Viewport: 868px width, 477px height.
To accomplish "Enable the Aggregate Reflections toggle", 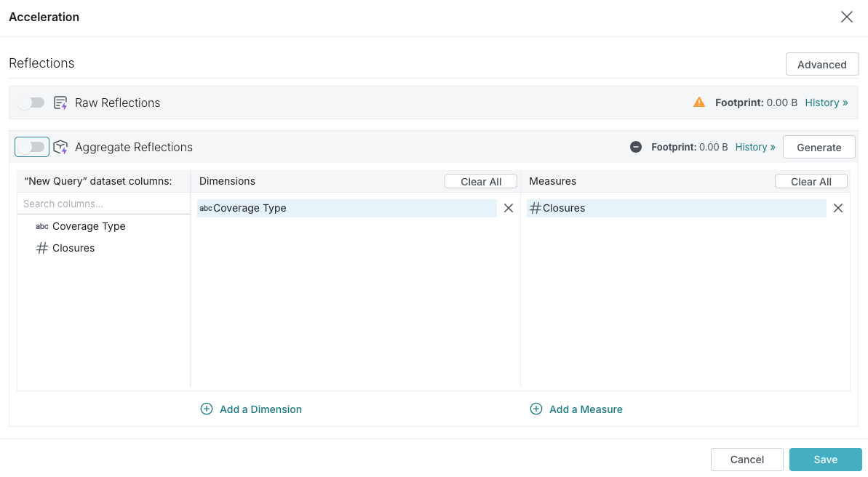I will [32, 147].
